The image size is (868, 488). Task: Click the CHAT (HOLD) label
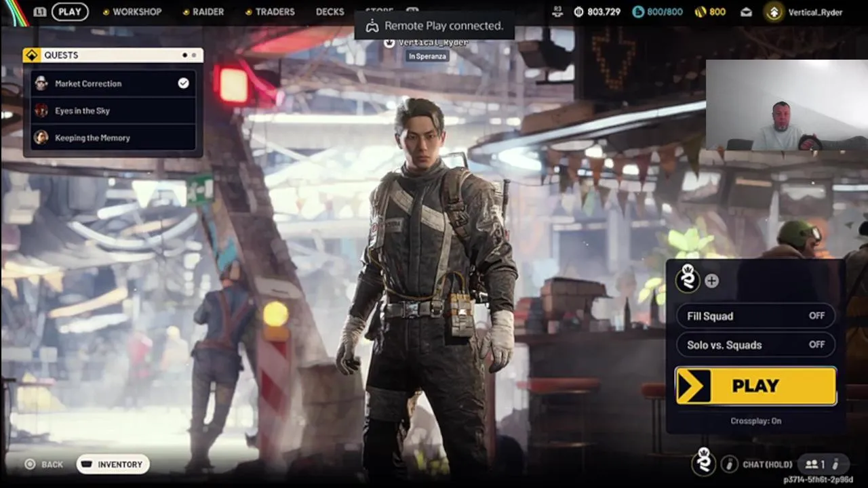(768, 464)
